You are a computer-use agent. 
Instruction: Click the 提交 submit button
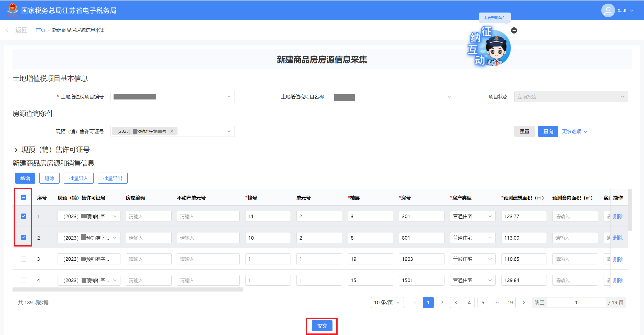pos(322,326)
